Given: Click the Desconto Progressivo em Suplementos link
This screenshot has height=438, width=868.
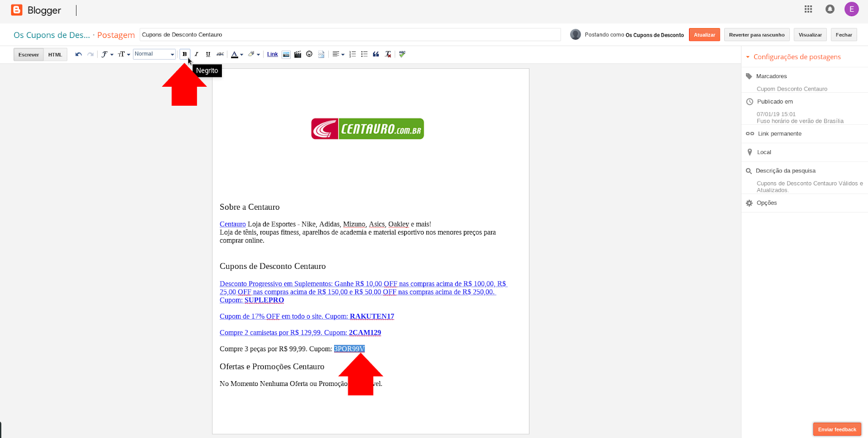Looking at the screenshot, I should point(363,292).
